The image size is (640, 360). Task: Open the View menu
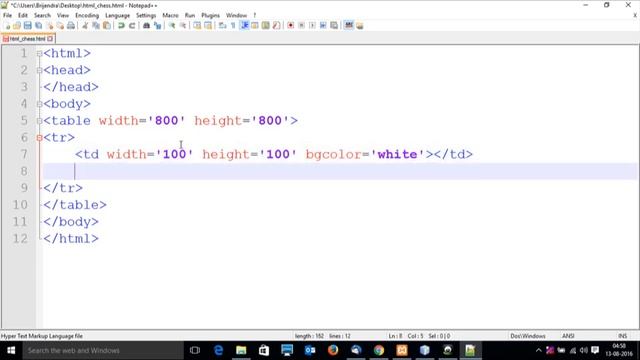63,15
